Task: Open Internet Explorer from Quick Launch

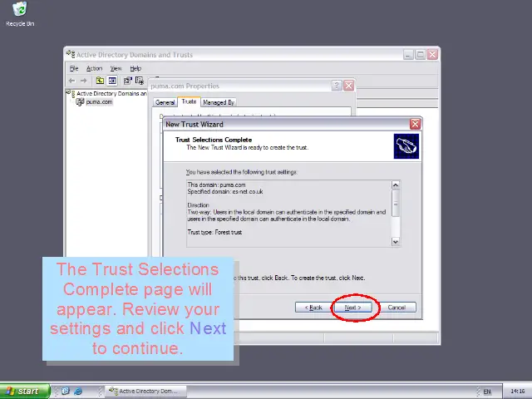Action: pos(78,392)
